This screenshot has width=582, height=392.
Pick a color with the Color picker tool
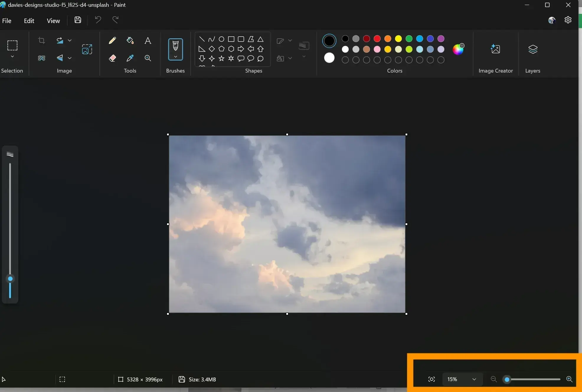(x=130, y=58)
